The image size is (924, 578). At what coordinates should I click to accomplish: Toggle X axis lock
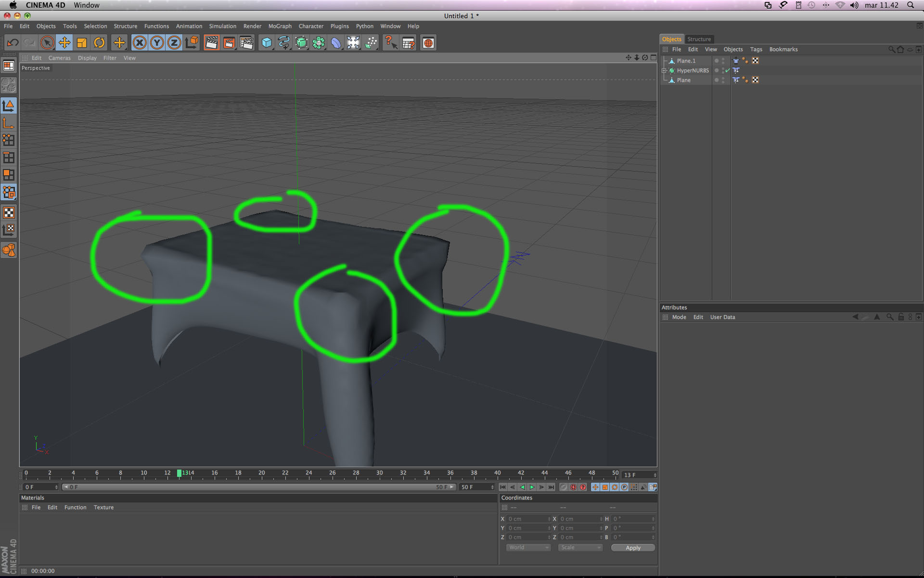click(x=140, y=43)
